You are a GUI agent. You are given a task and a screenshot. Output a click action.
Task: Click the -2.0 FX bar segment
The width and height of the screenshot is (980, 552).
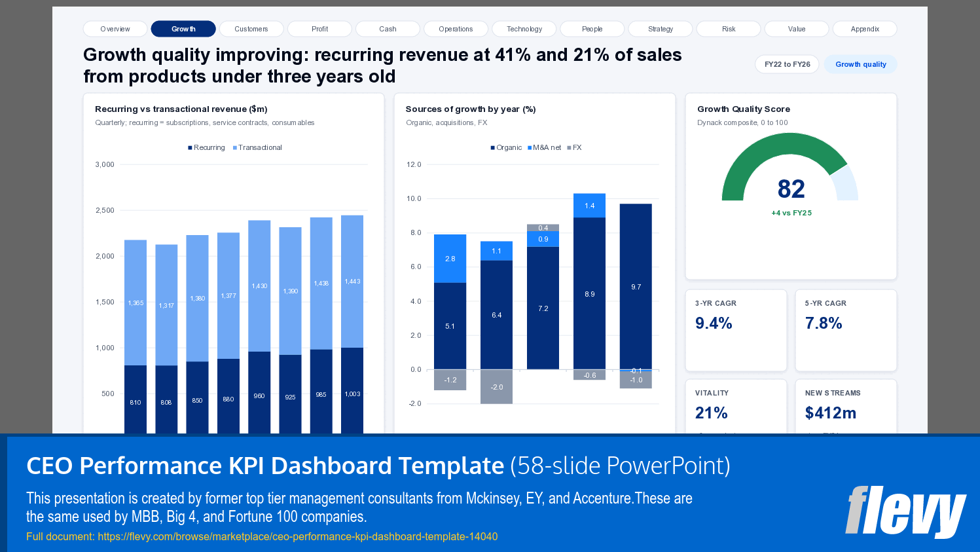(x=497, y=387)
